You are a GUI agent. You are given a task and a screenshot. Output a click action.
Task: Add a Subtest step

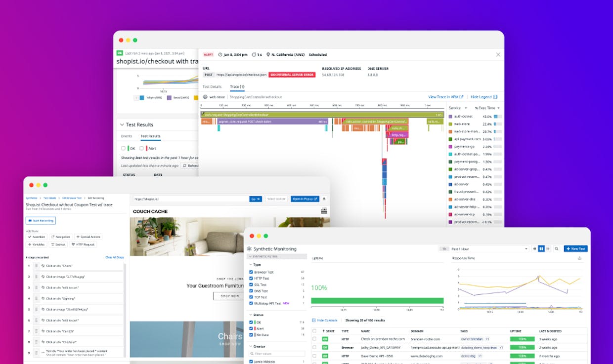[58, 244]
